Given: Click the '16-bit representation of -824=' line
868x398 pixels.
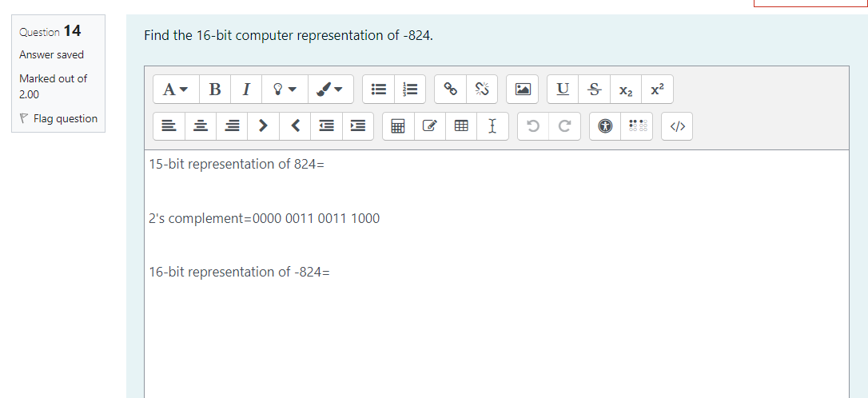Looking at the screenshot, I should [x=239, y=272].
